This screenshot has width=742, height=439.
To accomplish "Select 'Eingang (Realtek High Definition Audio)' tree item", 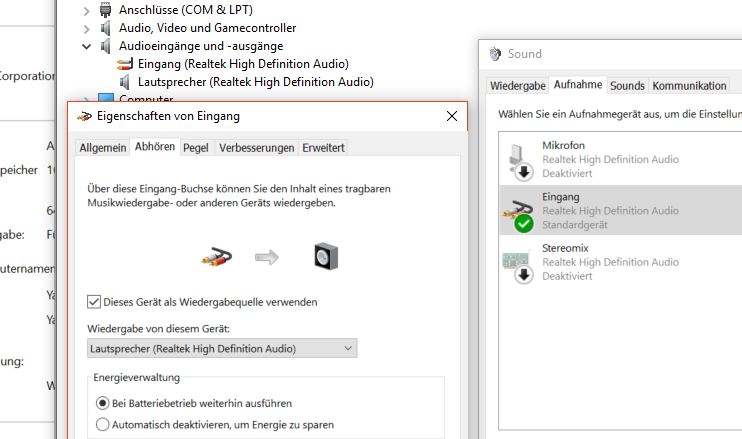I will coord(243,64).
